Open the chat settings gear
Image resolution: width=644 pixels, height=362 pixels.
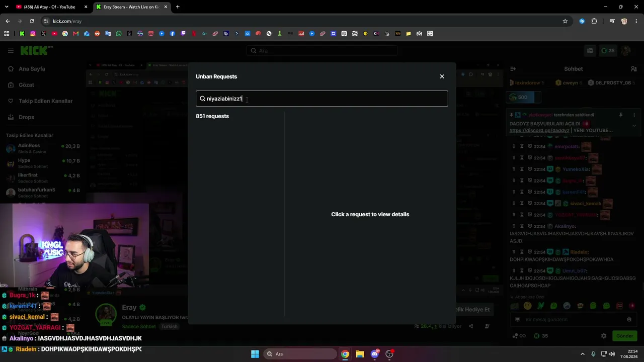(x=604, y=336)
